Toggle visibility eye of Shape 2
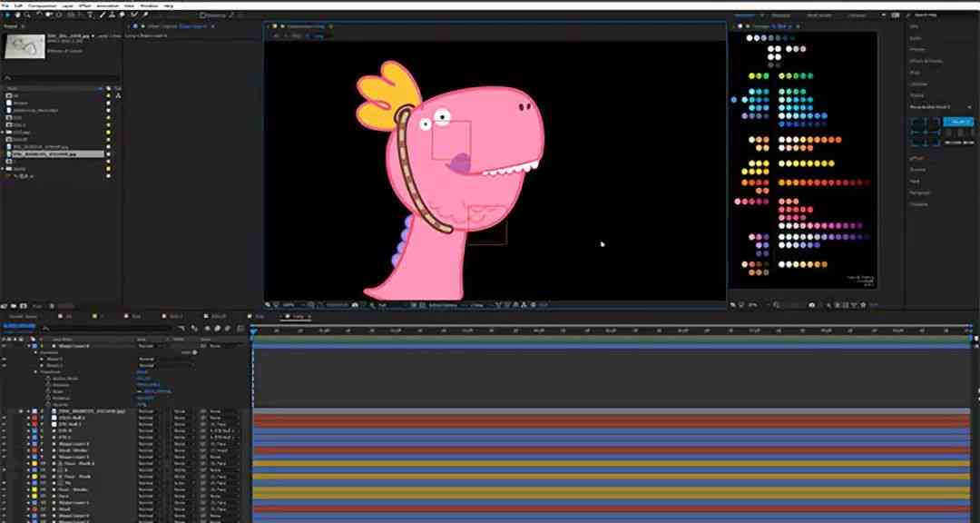The width and height of the screenshot is (980, 523). click(x=5, y=359)
